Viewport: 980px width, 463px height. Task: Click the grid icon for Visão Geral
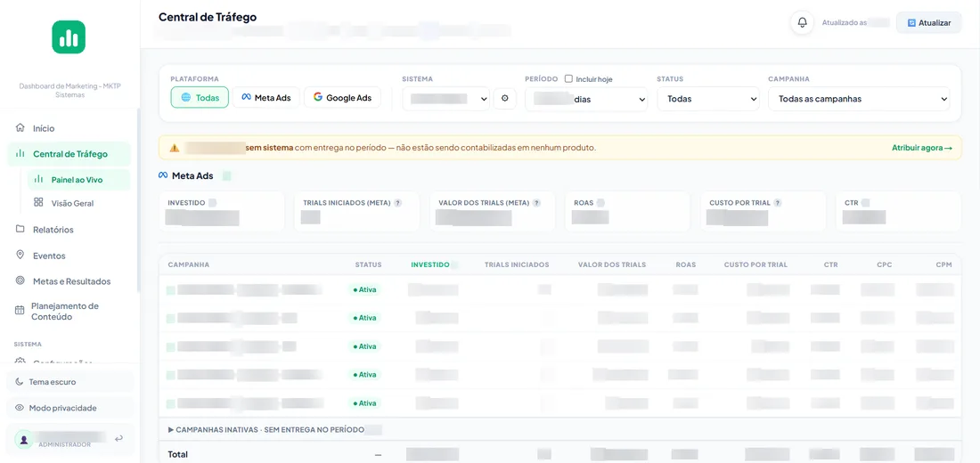(x=38, y=202)
